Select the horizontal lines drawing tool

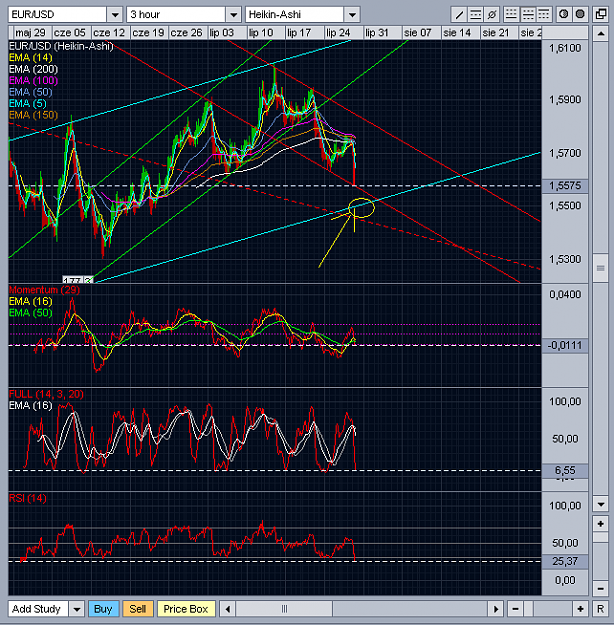click(475, 15)
